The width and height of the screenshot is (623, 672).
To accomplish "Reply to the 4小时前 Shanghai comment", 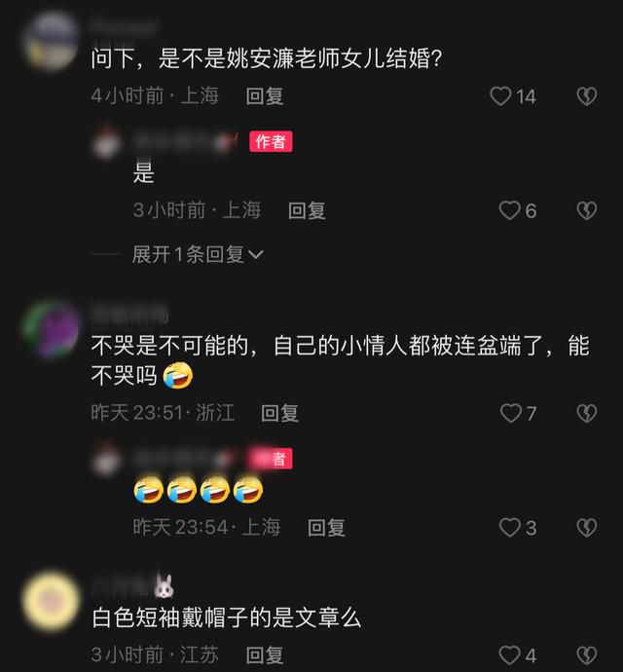I will coord(265,96).
